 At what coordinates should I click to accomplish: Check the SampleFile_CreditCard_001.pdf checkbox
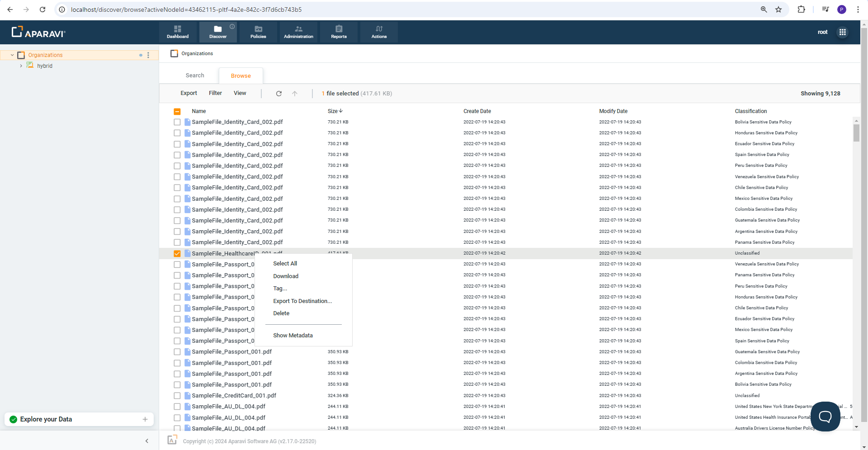tap(177, 396)
